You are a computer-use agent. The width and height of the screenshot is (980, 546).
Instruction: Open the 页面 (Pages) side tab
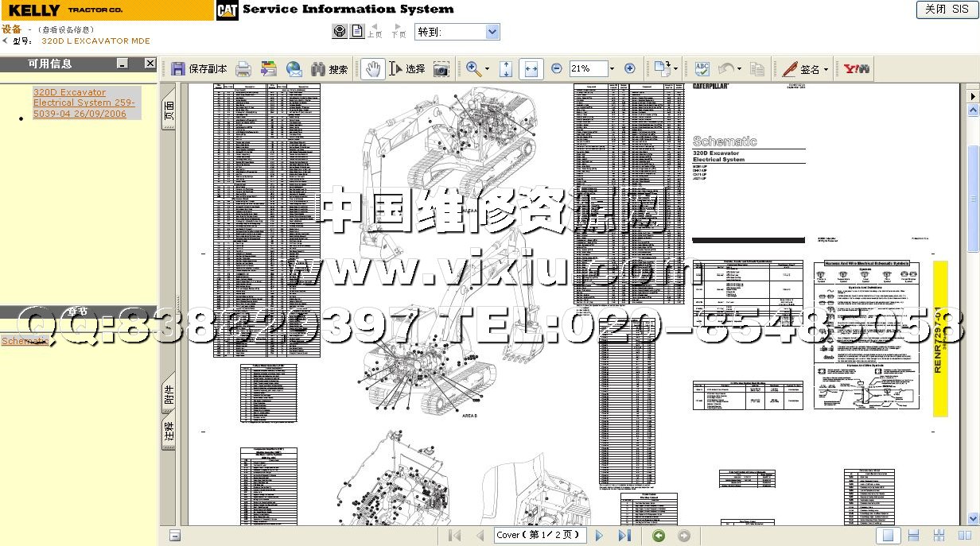169,110
